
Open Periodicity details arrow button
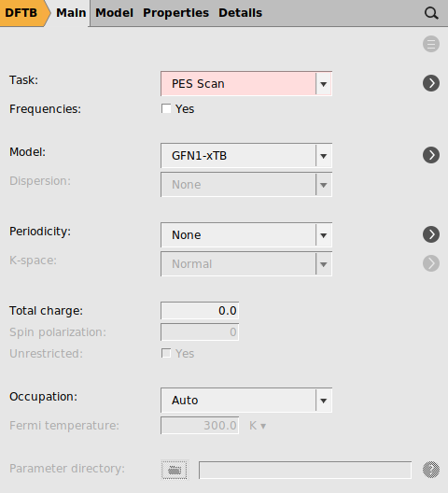click(x=431, y=234)
